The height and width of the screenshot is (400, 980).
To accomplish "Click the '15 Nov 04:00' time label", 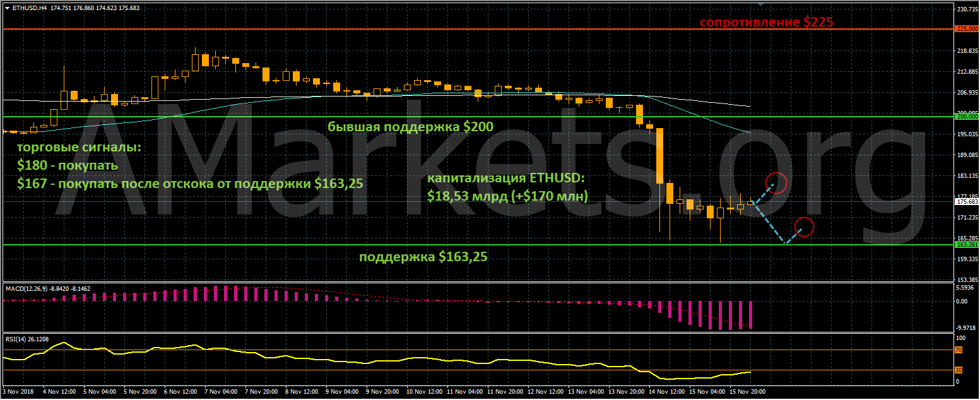I will click(x=706, y=392).
